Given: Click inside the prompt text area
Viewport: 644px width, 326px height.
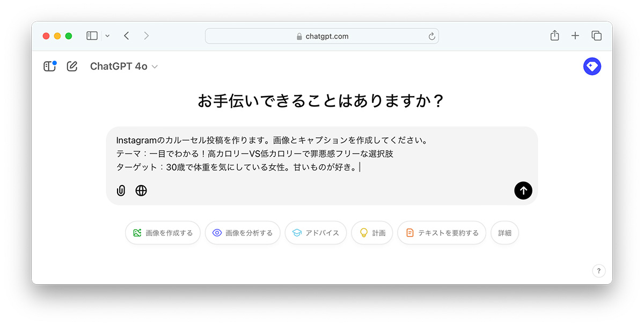Looking at the screenshot, I should [322, 154].
